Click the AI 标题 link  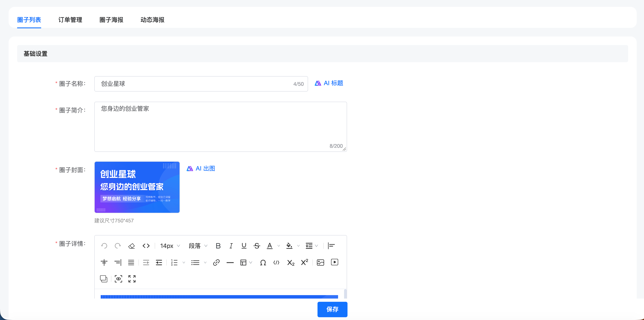329,83
